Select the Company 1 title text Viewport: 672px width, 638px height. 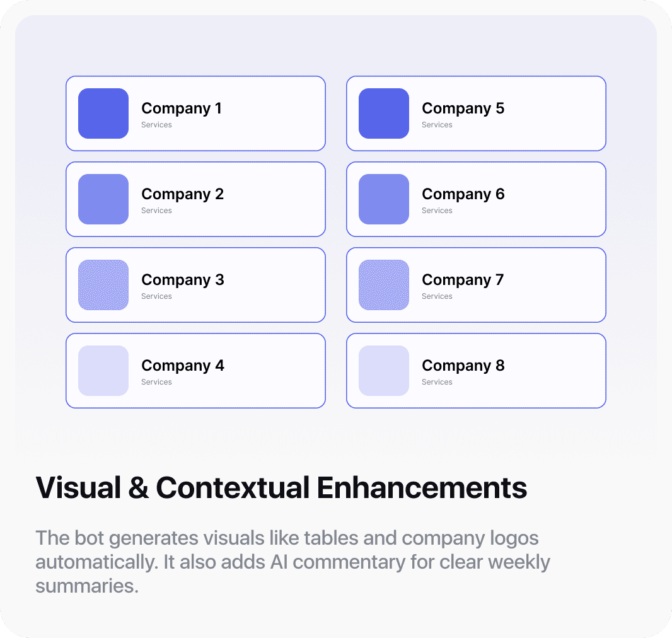pyautogui.click(x=182, y=108)
